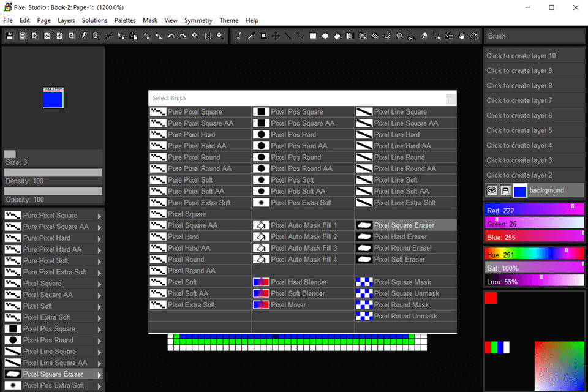Open the Palettes menu

click(125, 20)
